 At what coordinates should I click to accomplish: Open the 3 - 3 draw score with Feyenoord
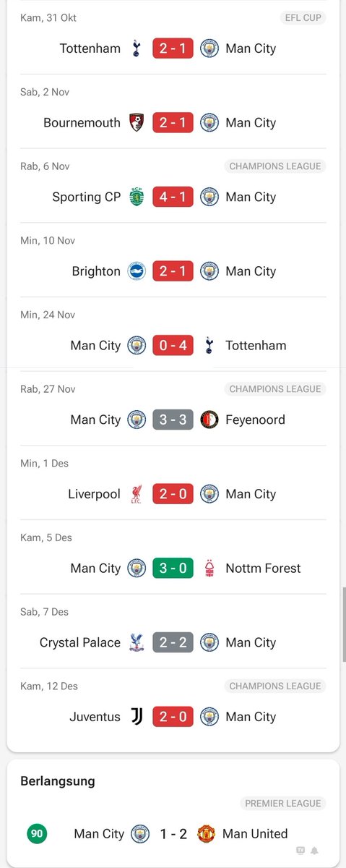coord(173,420)
